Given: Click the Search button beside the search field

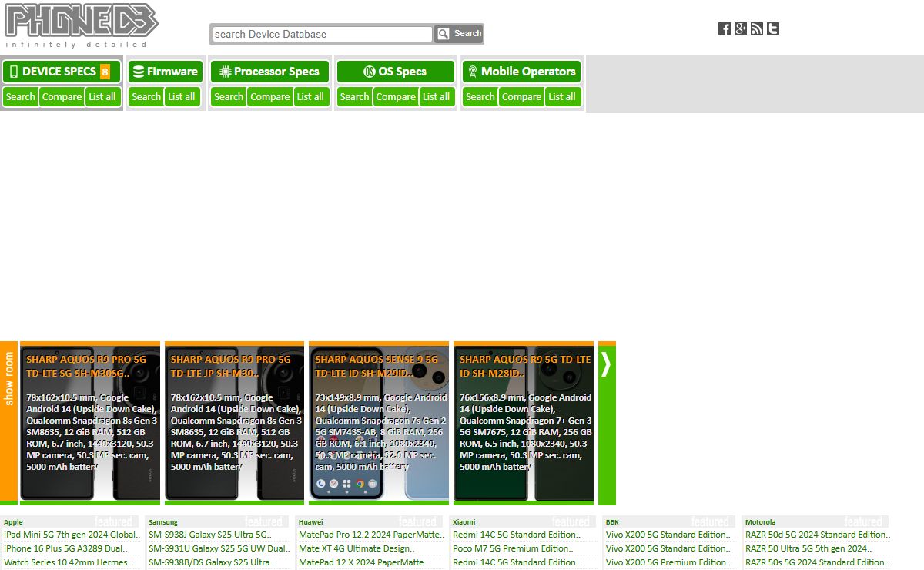Looking at the screenshot, I should pyautogui.click(x=459, y=34).
